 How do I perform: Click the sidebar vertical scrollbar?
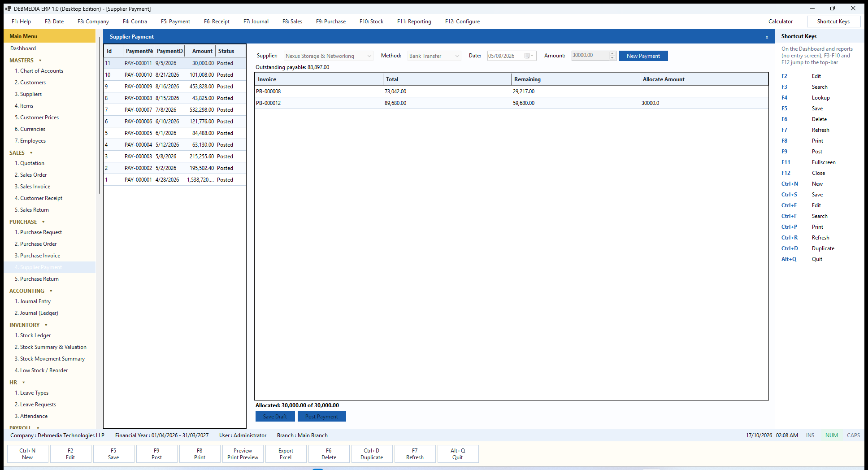(100, 115)
